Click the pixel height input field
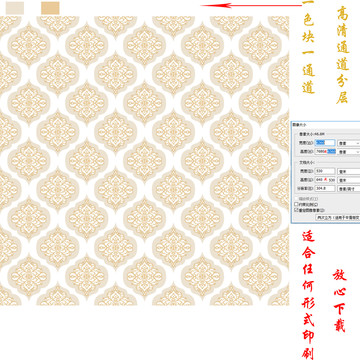Screen dimensions: 360x360 click(x=325, y=152)
